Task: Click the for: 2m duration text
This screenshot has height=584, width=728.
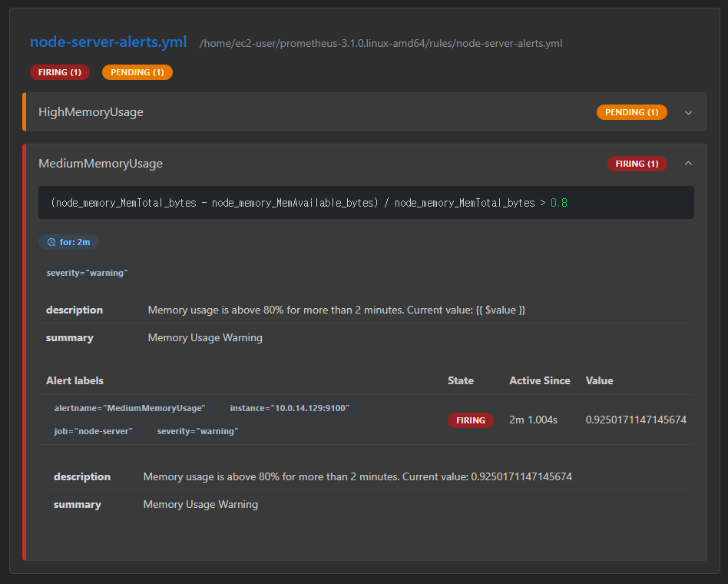Action: click(74, 242)
